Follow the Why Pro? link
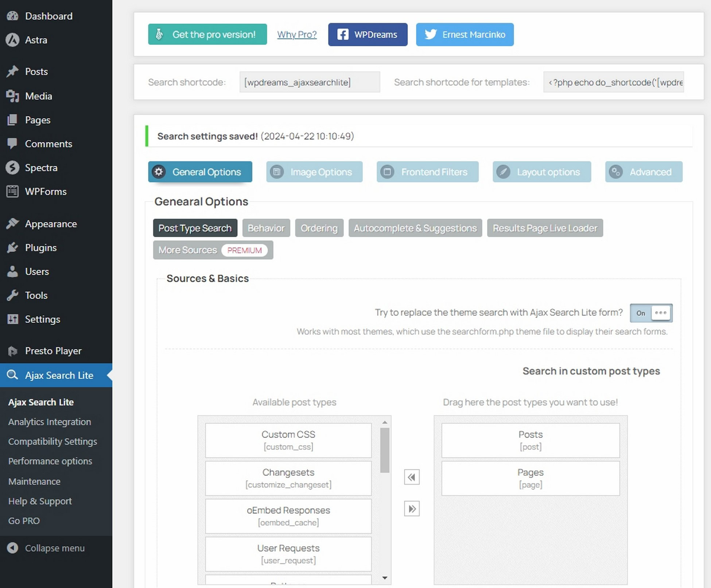This screenshot has height=588, width=711. [x=297, y=34]
